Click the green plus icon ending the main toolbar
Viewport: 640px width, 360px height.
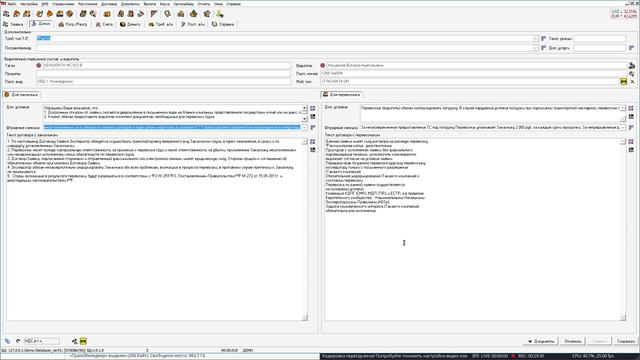tap(220, 14)
